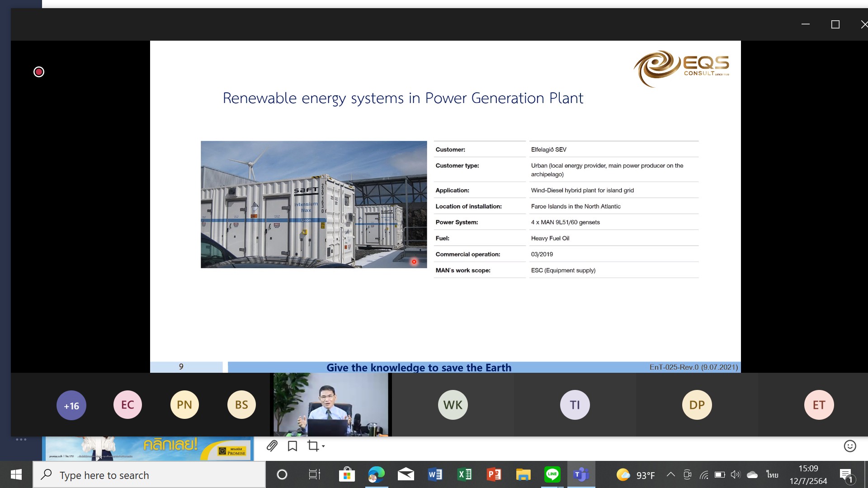Image resolution: width=868 pixels, height=488 pixels.
Task: Click the OneDrive cloud tray icon
Action: coord(752,474)
